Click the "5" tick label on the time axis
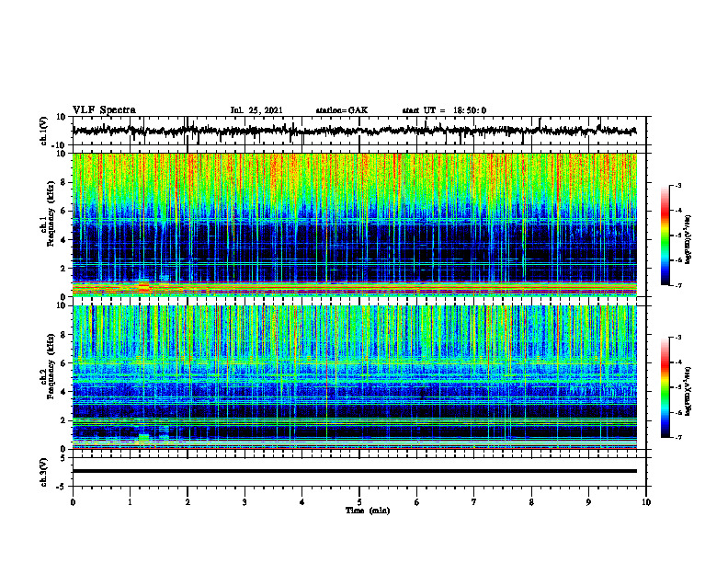This screenshot has height=563, width=728. tap(359, 502)
